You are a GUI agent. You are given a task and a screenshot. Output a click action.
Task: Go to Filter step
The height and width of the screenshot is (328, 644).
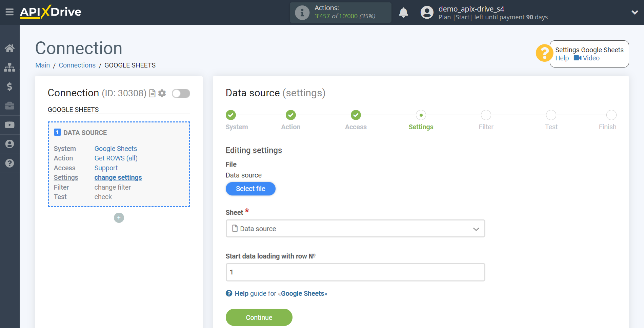click(486, 115)
